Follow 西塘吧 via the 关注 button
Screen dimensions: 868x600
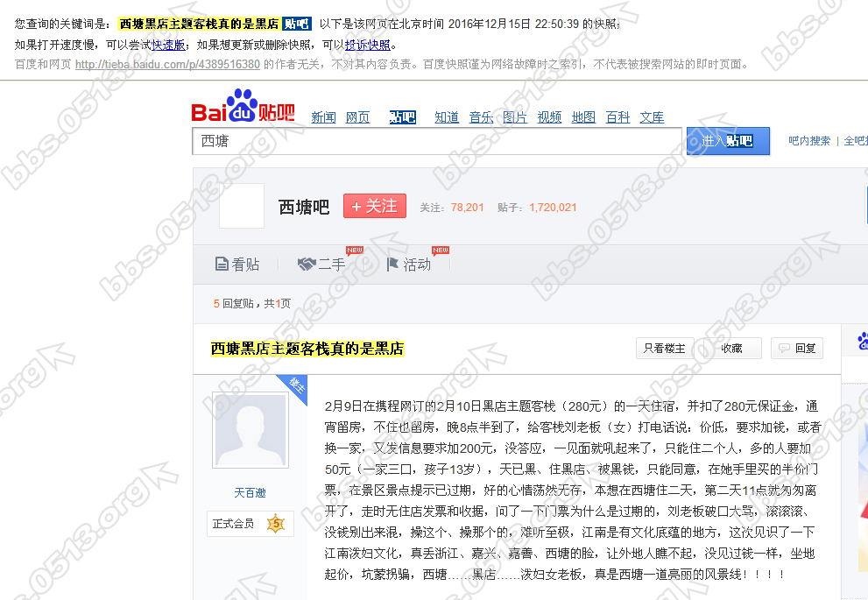tap(374, 206)
